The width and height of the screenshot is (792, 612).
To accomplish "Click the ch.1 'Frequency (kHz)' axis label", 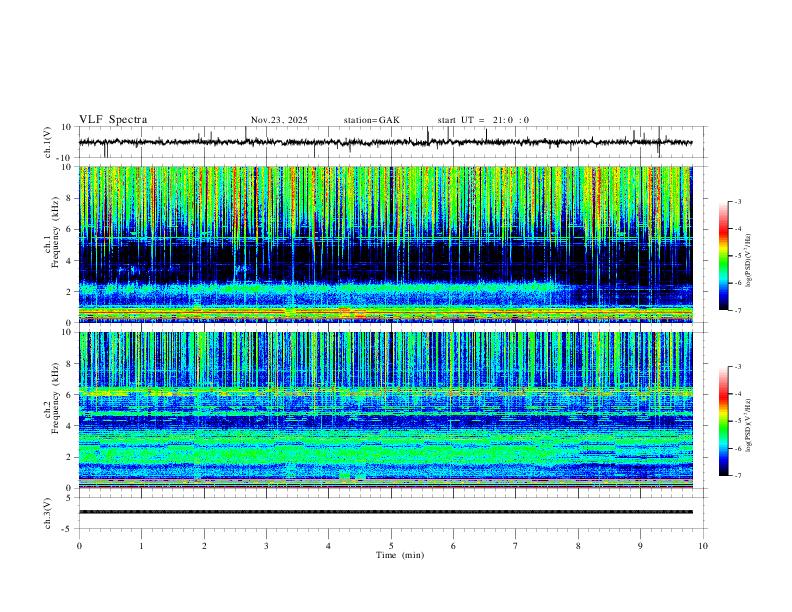I will point(55,232).
